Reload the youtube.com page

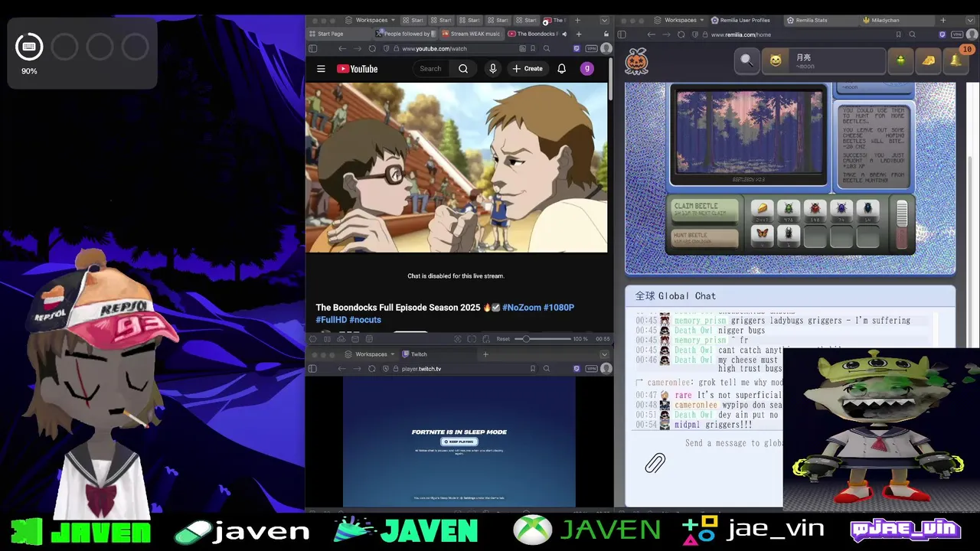point(372,48)
